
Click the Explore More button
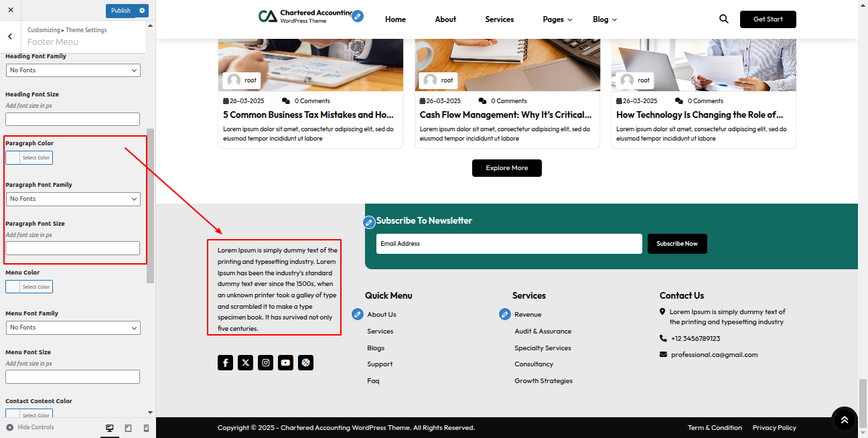click(506, 168)
